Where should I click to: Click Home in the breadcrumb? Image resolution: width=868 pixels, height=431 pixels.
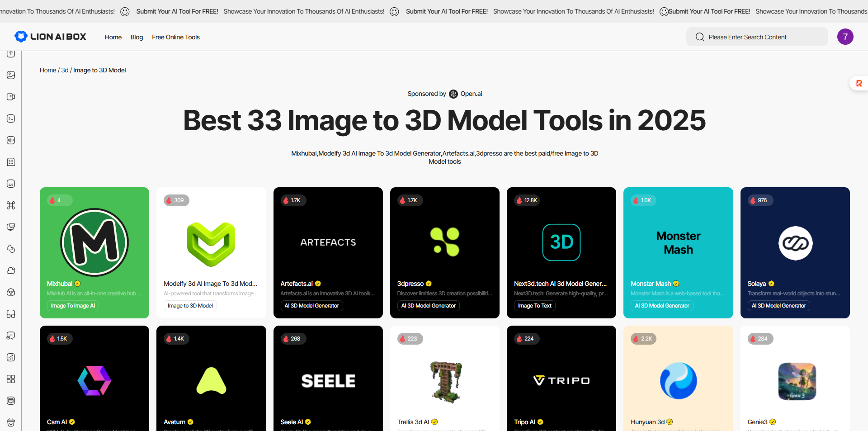pyautogui.click(x=48, y=70)
